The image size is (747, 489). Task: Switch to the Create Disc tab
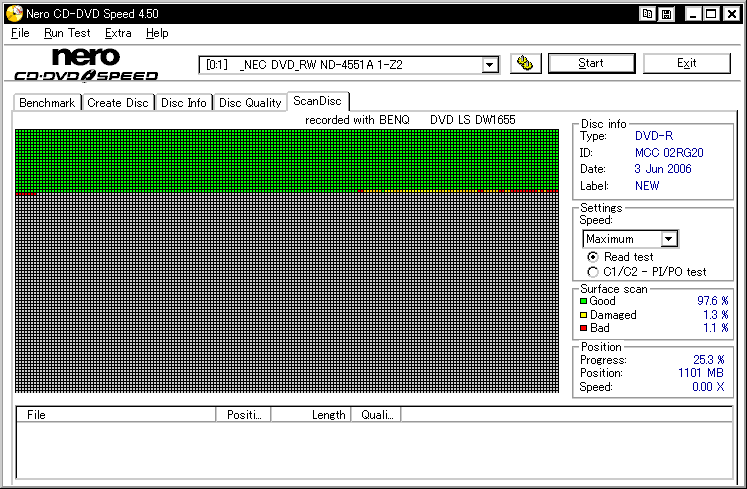pyautogui.click(x=118, y=103)
